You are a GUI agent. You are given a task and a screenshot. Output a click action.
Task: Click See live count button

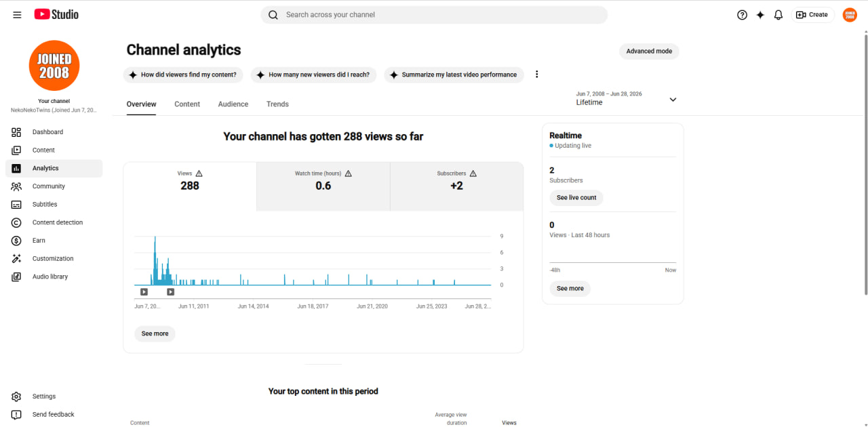pos(576,198)
